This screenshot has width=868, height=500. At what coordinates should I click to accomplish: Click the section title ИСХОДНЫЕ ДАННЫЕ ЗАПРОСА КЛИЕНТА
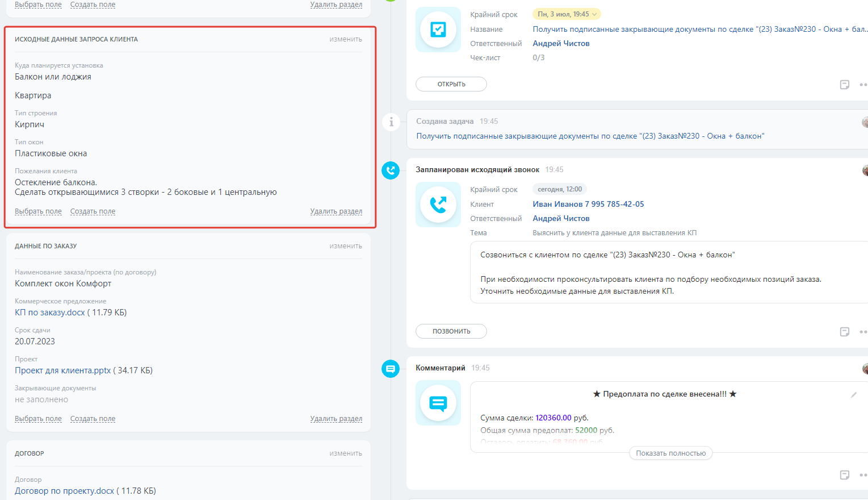pos(76,39)
